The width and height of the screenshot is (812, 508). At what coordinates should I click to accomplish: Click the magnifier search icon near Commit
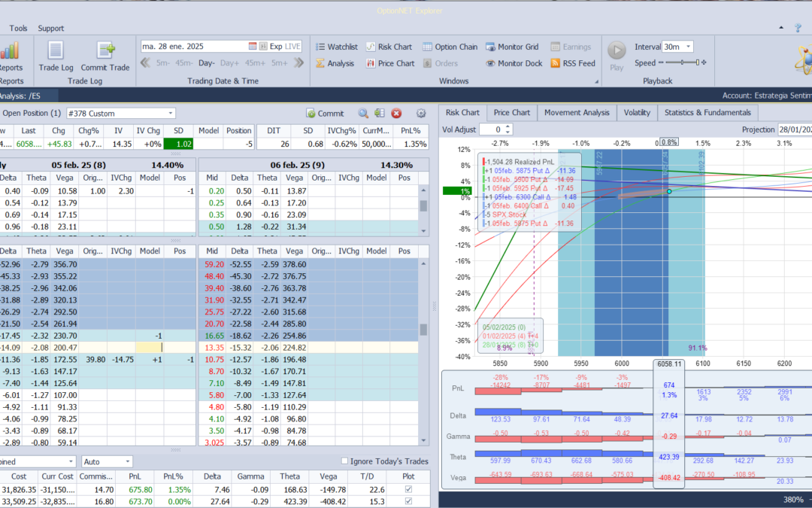[363, 113]
